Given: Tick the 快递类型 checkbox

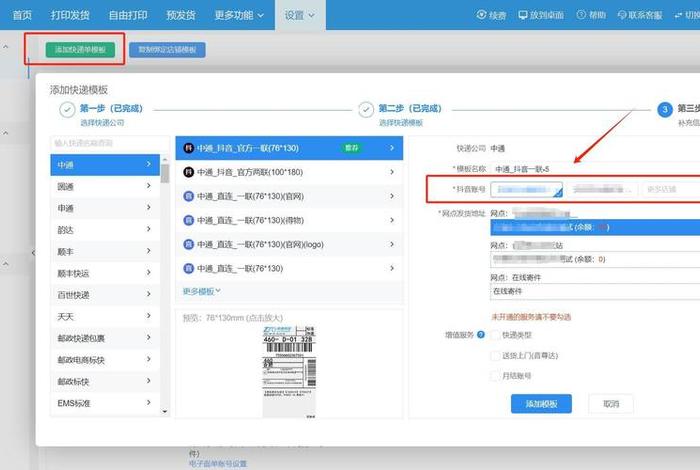Looking at the screenshot, I should (495, 335).
